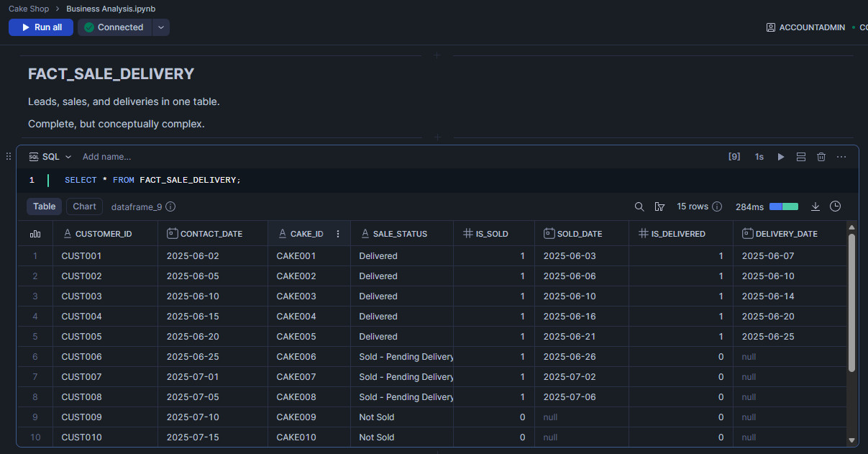This screenshot has height=454, width=868.
Task: Open CAKE_ID column options menu
Action: 338,234
